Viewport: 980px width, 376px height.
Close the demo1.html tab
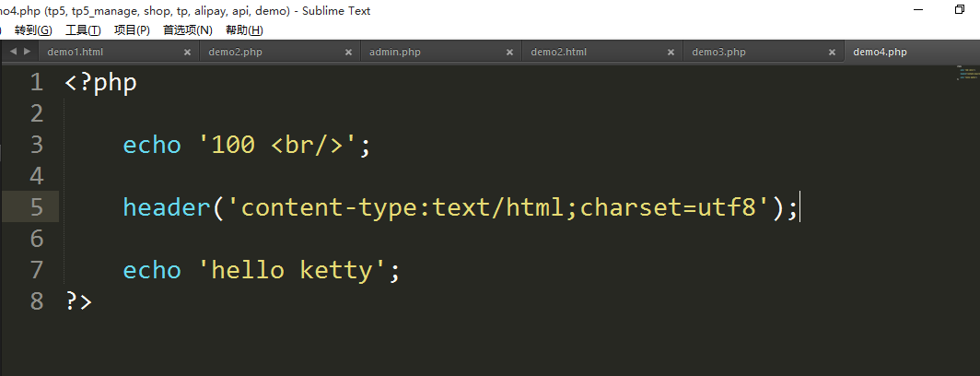[188, 53]
